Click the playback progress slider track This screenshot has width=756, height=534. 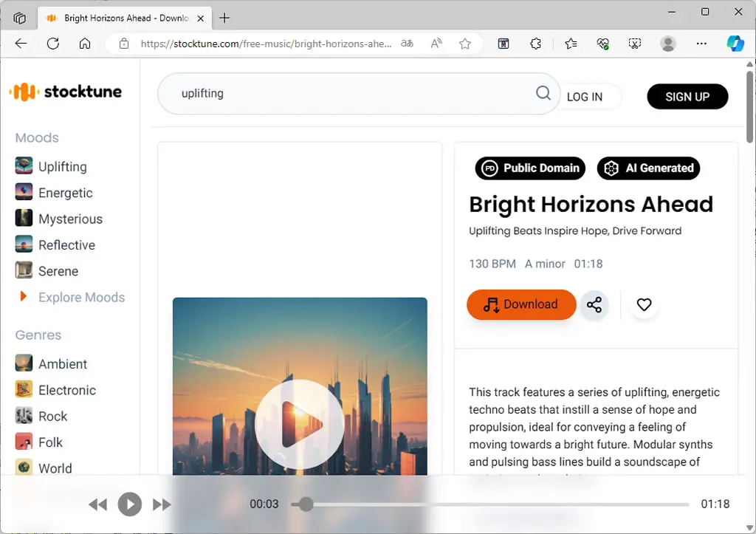click(490, 504)
